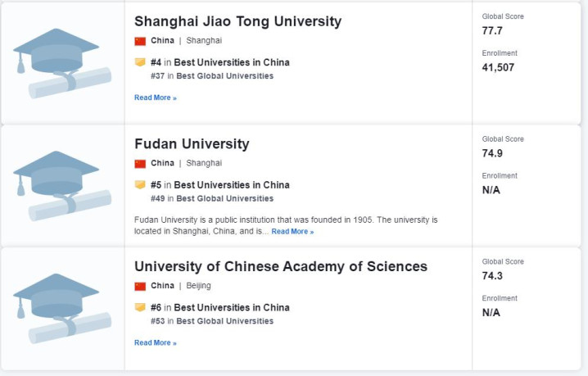
Task: Click the #6 ranking badge icon
Action: [x=140, y=307]
